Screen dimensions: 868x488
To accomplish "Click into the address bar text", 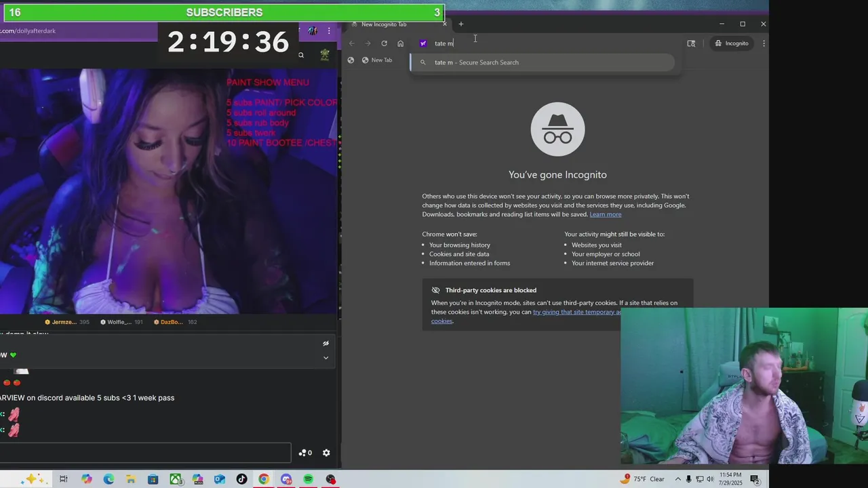I will (x=444, y=43).
